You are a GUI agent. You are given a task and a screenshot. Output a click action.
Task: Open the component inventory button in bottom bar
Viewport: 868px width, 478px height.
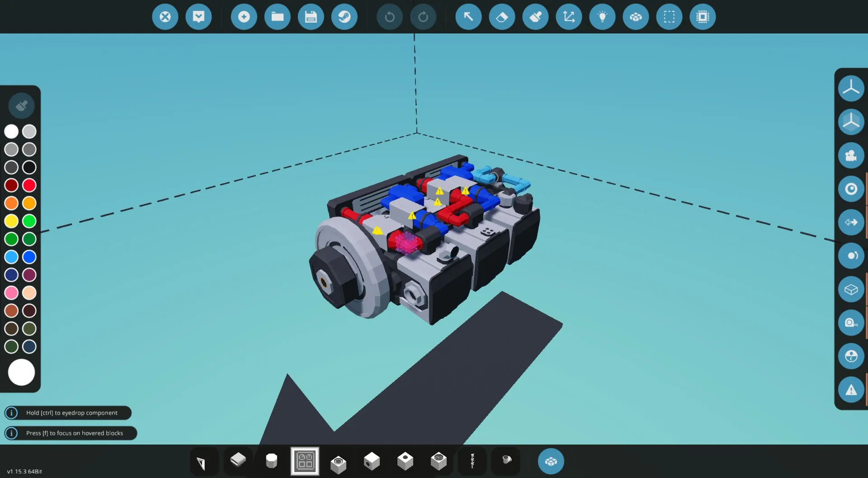click(551, 461)
